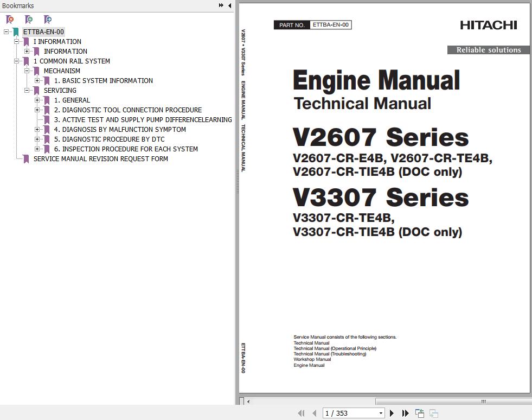Open SERVICE MANUAL REVISION REQUEST FORM bookmark

tap(101, 159)
